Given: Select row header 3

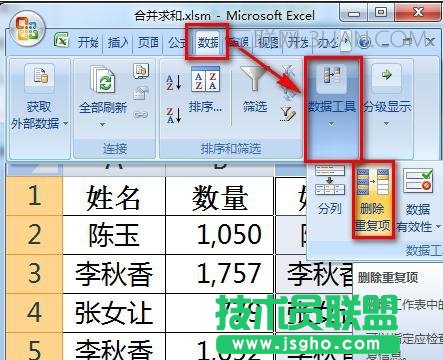Looking at the screenshot, I should [34, 274].
